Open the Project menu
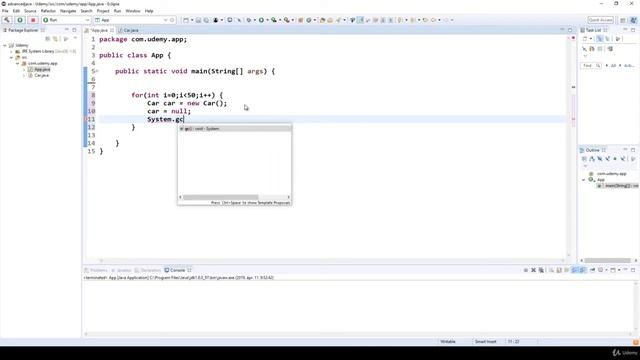640x360 pixels. click(x=103, y=11)
